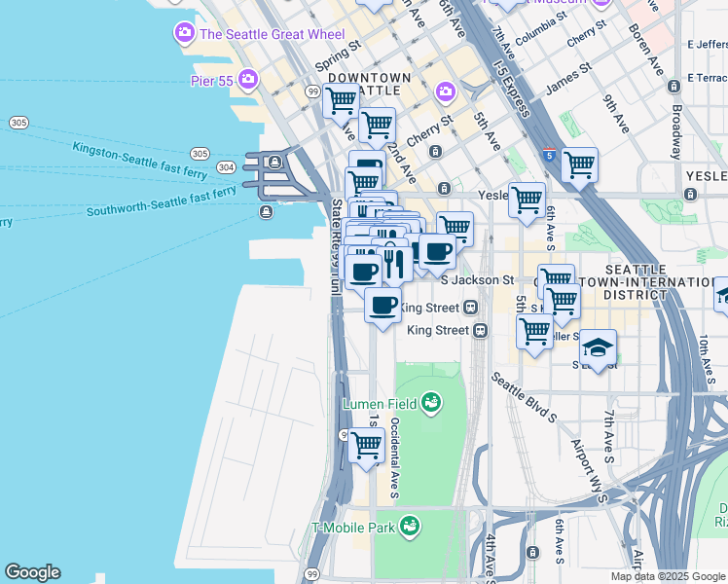The image size is (728, 584).
Task: Click the 'Lumen Field' label
Action: click(x=380, y=404)
